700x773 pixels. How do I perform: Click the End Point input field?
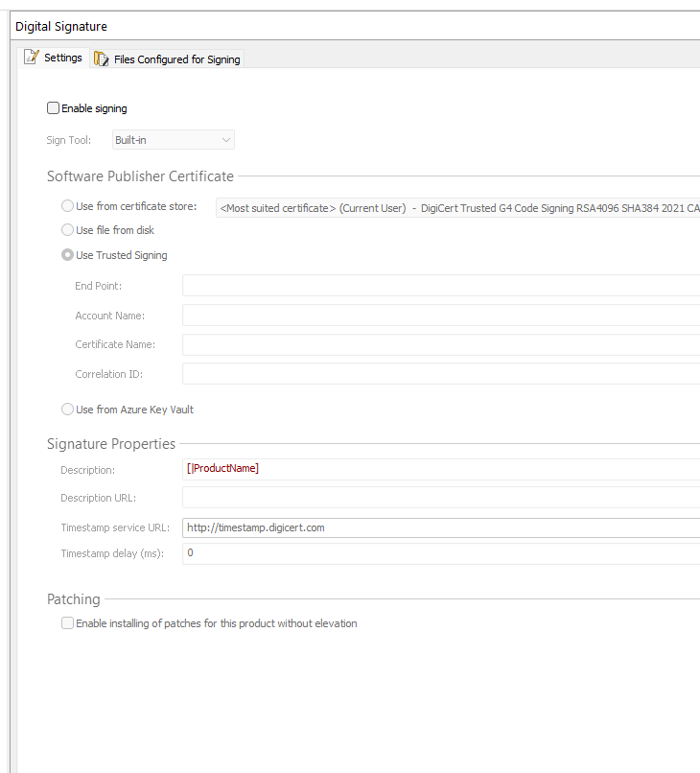(441, 286)
